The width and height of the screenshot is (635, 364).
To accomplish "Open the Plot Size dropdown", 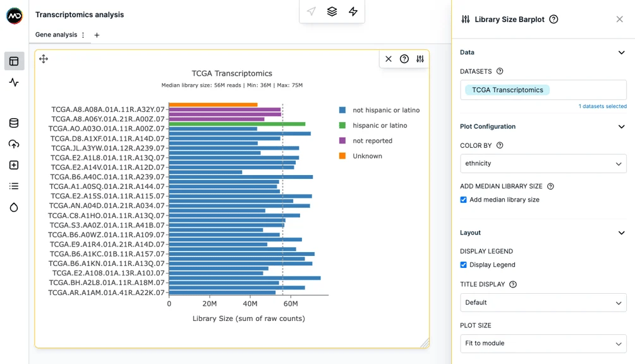I will pyautogui.click(x=543, y=343).
